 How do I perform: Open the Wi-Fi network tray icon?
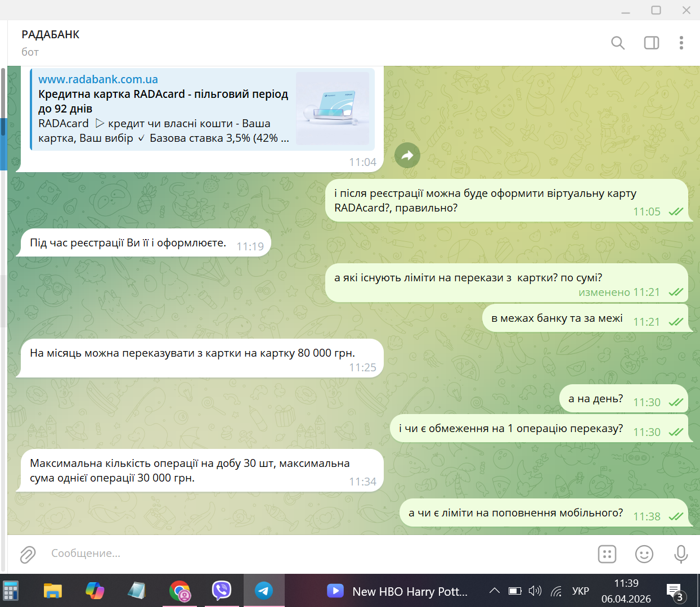point(557,591)
